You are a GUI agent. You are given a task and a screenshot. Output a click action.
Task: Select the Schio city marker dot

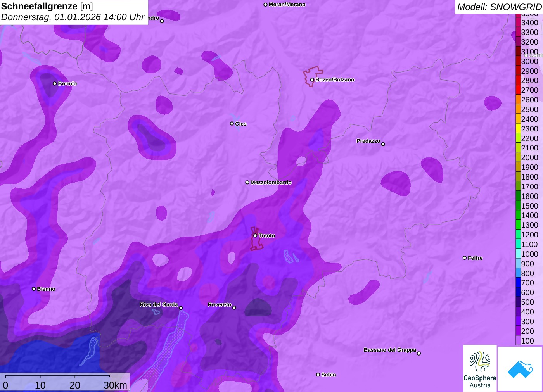[x=318, y=375]
